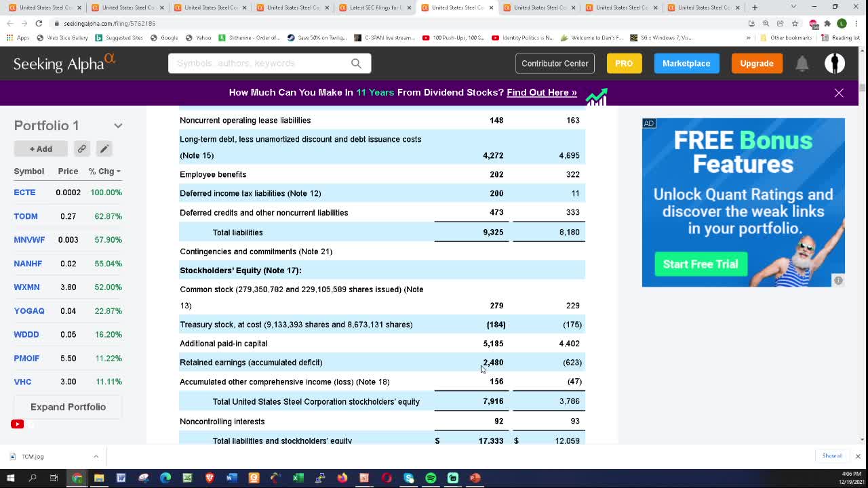Open the Chrome extensions puzzle icon

(827, 23)
